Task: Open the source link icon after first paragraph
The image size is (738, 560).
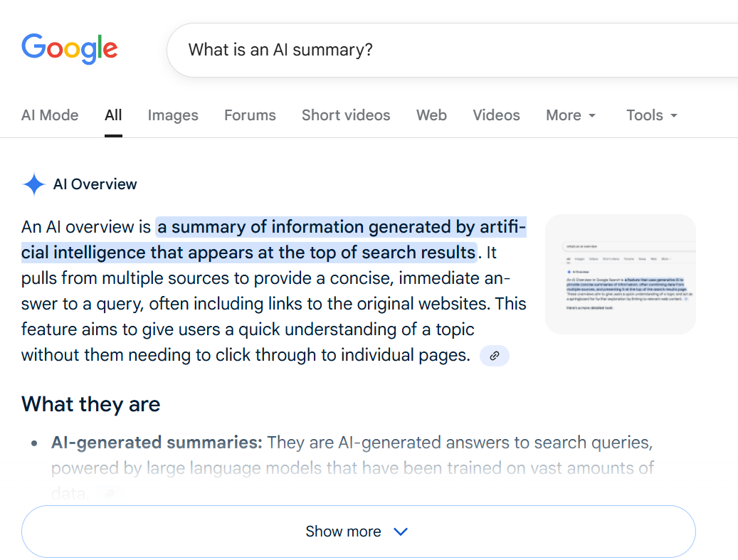Action: click(x=495, y=355)
